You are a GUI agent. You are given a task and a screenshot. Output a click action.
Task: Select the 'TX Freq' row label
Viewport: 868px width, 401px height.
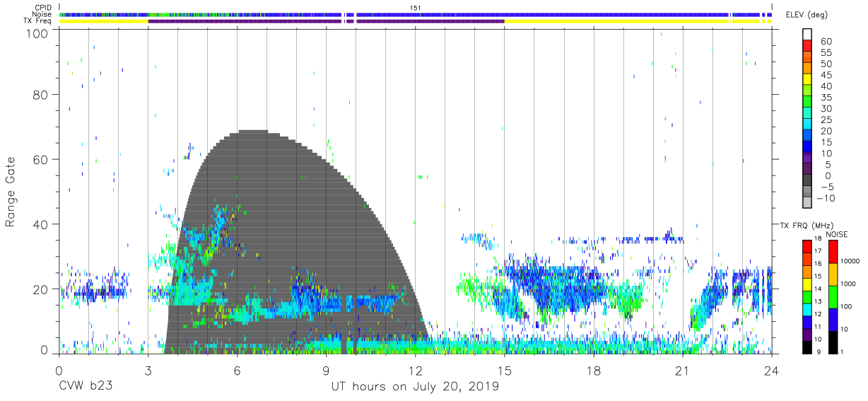click(37, 21)
